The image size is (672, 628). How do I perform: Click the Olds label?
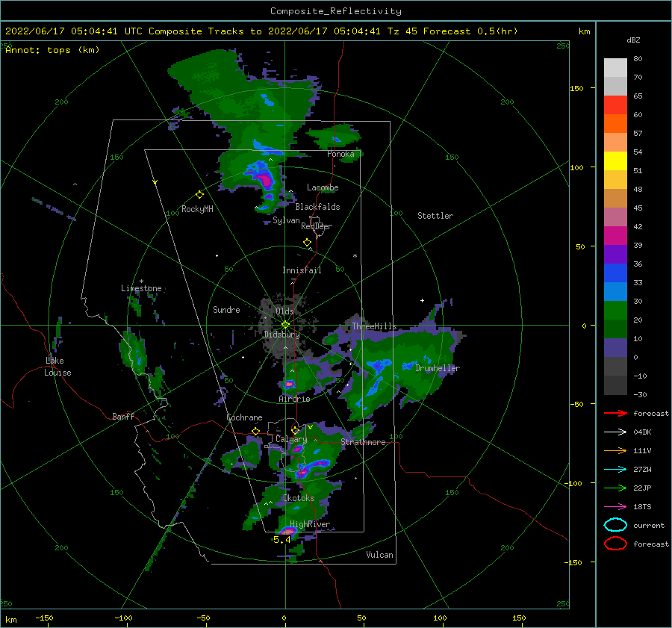point(284,311)
